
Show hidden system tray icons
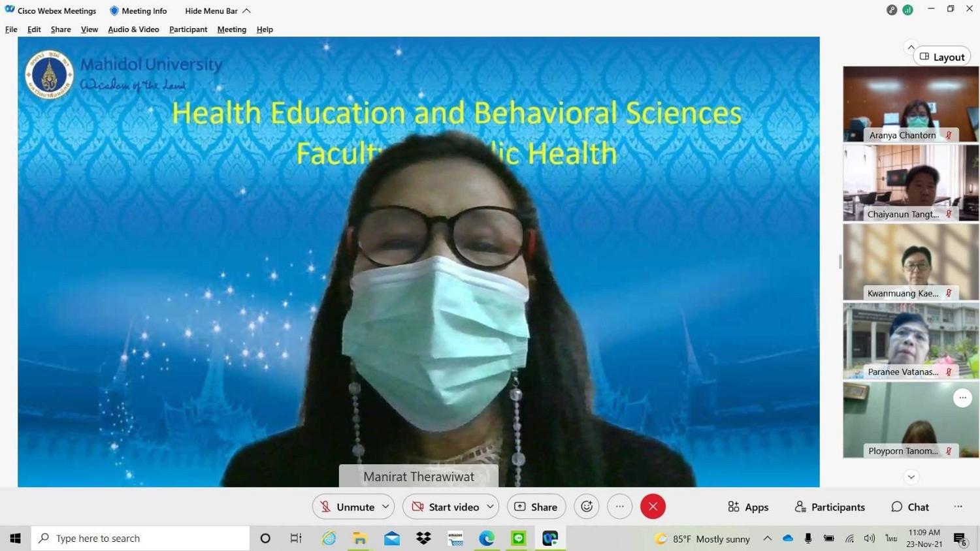(x=768, y=539)
